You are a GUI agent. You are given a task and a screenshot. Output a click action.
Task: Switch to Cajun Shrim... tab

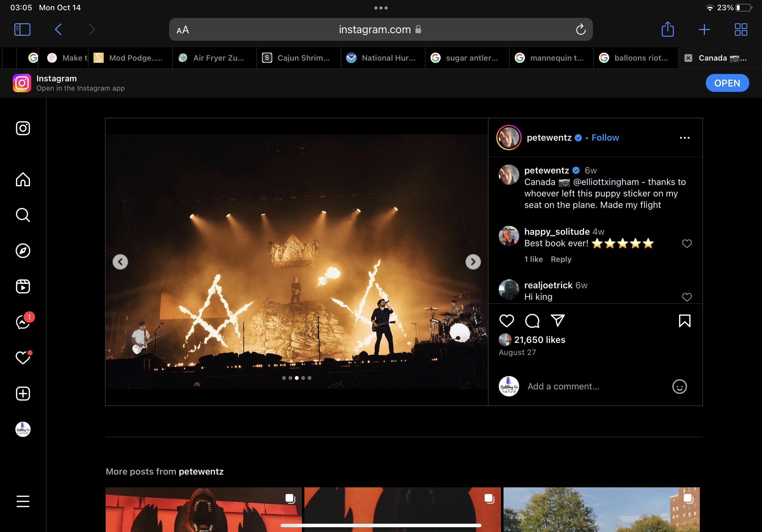tap(299, 58)
